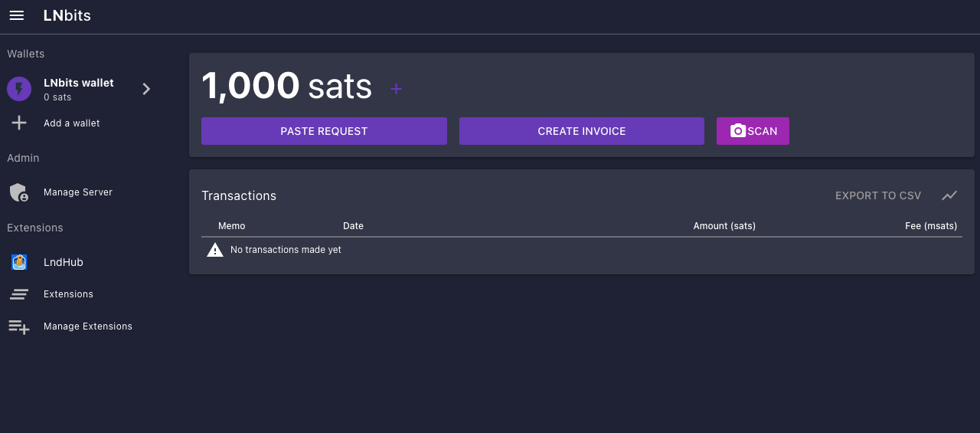The width and height of the screenshot is (980, 433).
Task: Open the LndHub extension icon
Action: (19, 262)
